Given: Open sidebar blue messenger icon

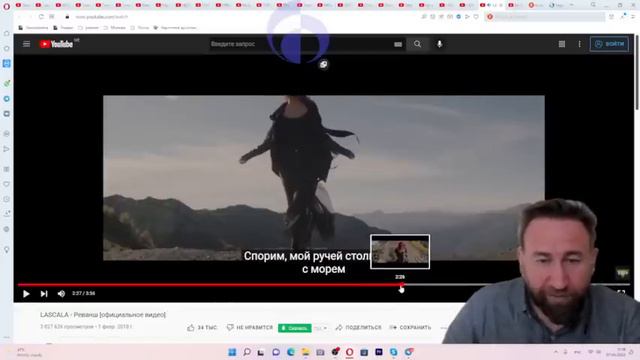Looking at the screenshot, I should tap(7, 63).
